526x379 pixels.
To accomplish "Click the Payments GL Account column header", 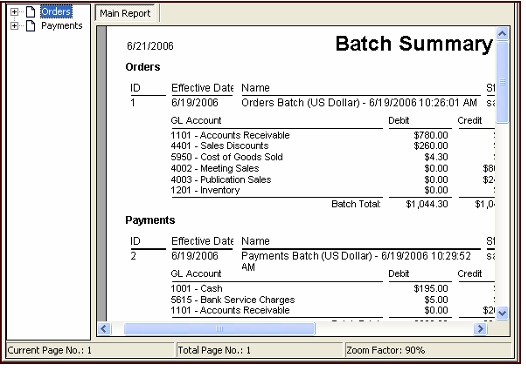I will click(x=196, y=274).
